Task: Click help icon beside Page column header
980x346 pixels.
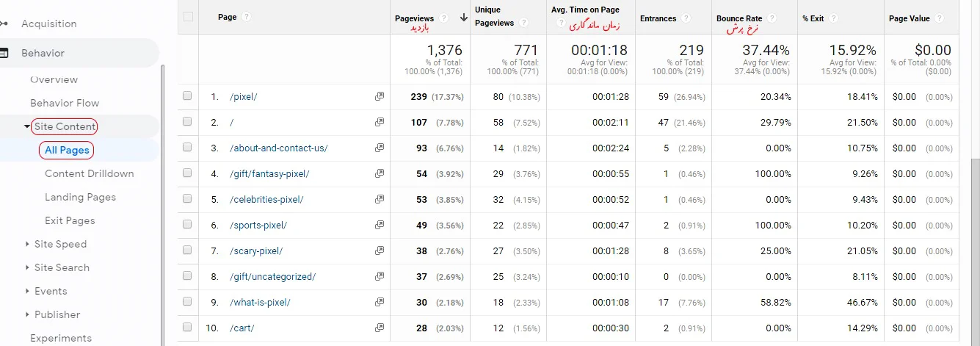Action: [x=247, y=17]
